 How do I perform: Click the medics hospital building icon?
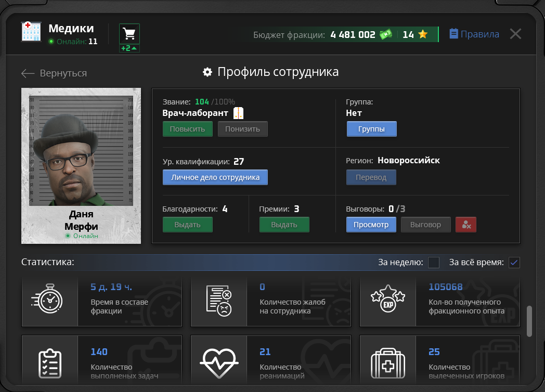pos(31,32)
